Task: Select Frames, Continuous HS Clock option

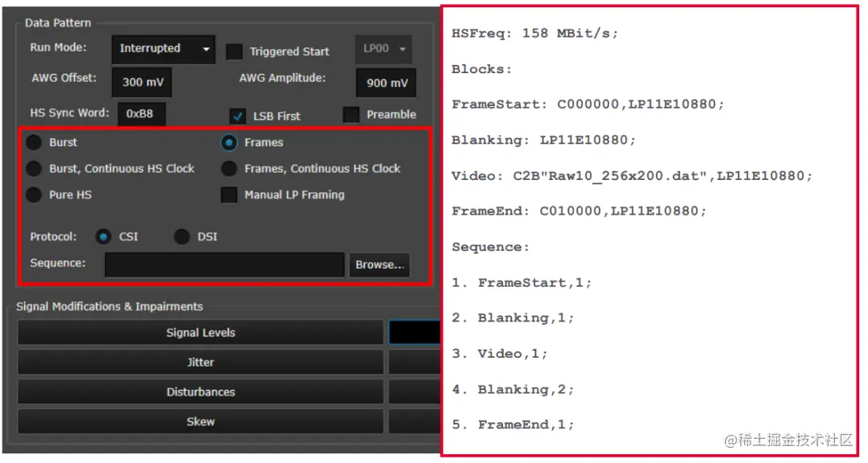Action: pos(228,168)
